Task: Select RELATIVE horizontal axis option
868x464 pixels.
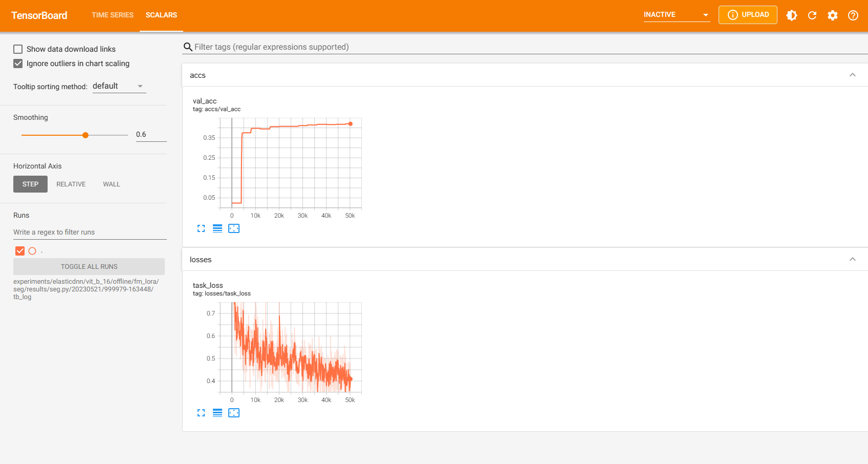Action: tap(71, 184)
